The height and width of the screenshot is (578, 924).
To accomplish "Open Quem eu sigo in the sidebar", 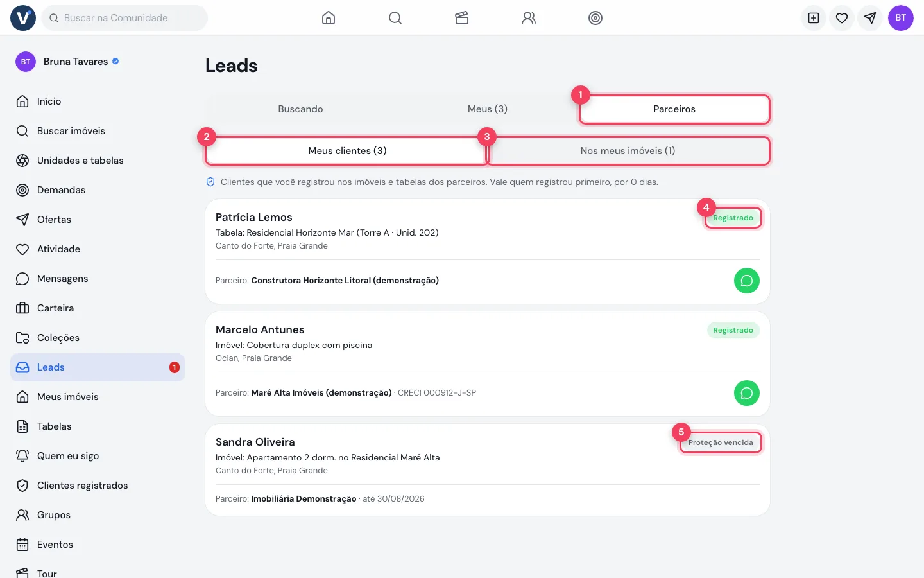I will (98, 456).
